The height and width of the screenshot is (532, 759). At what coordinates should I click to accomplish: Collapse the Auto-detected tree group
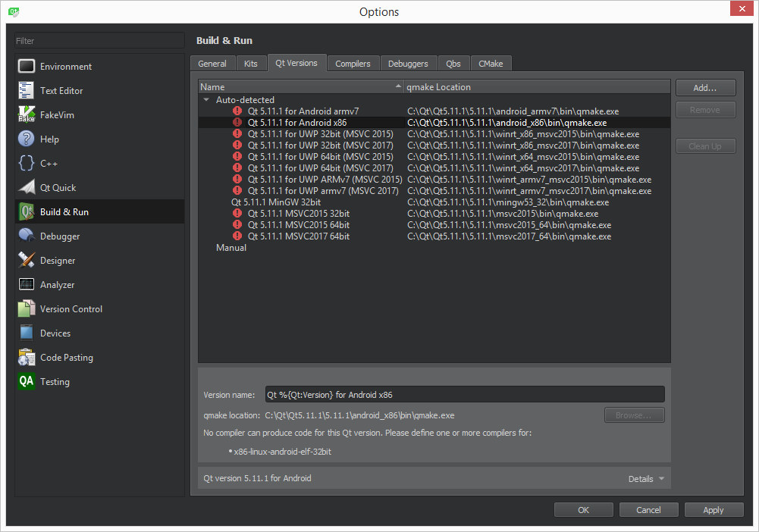(x=206, y=100)
